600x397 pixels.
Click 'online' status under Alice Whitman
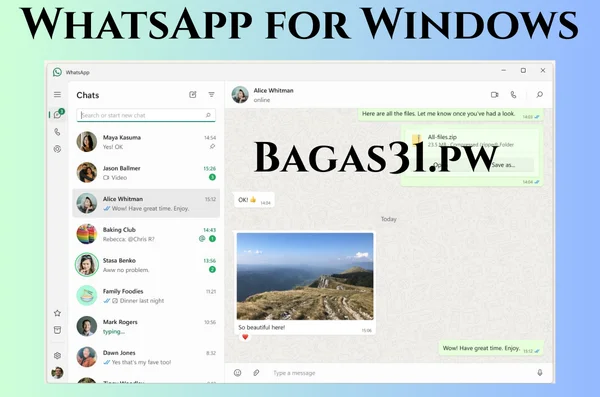tap(262, 100)
